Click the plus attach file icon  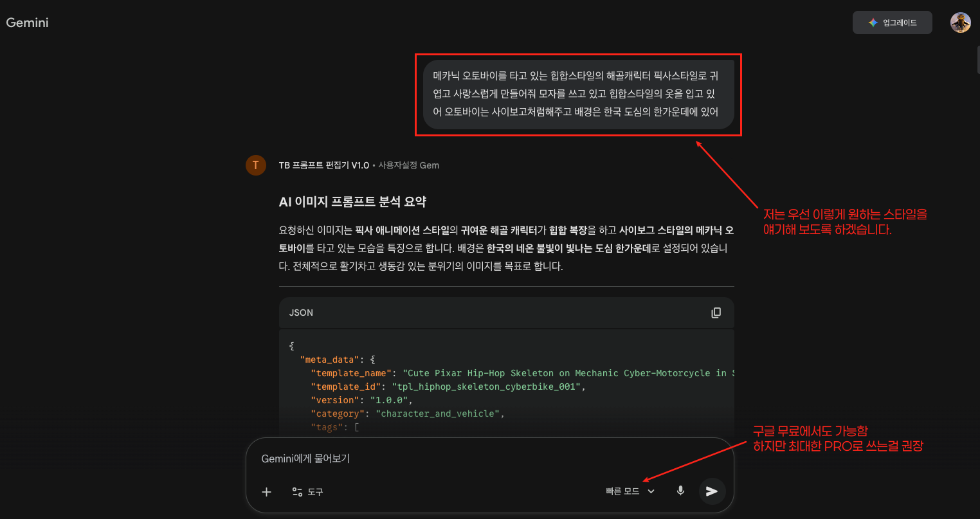(266, 492)
